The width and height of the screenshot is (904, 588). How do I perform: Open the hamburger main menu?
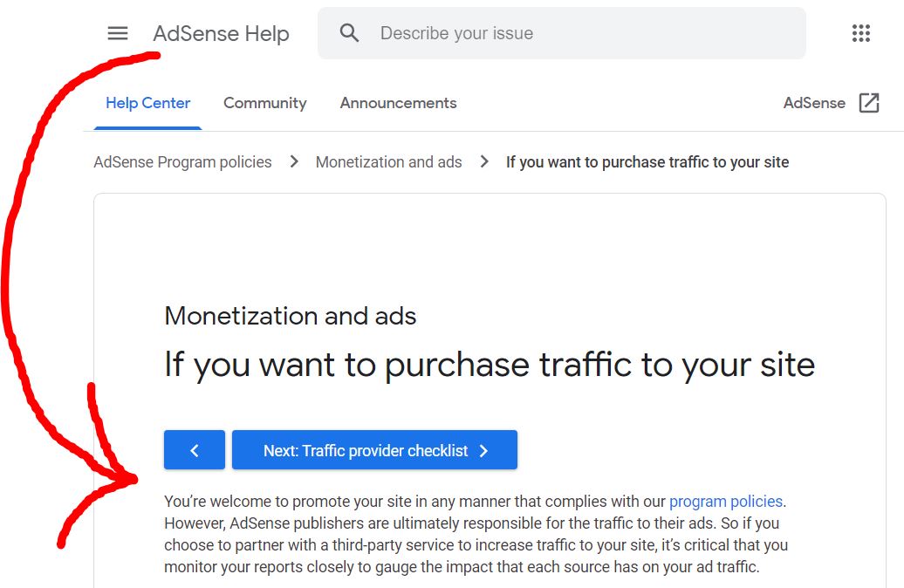click(x=118, y=33)
